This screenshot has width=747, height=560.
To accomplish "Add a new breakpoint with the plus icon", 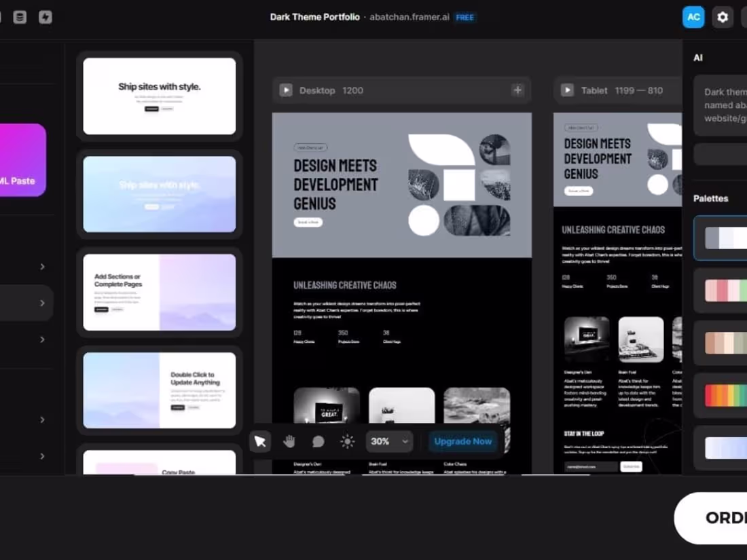I will click(517, 90).
